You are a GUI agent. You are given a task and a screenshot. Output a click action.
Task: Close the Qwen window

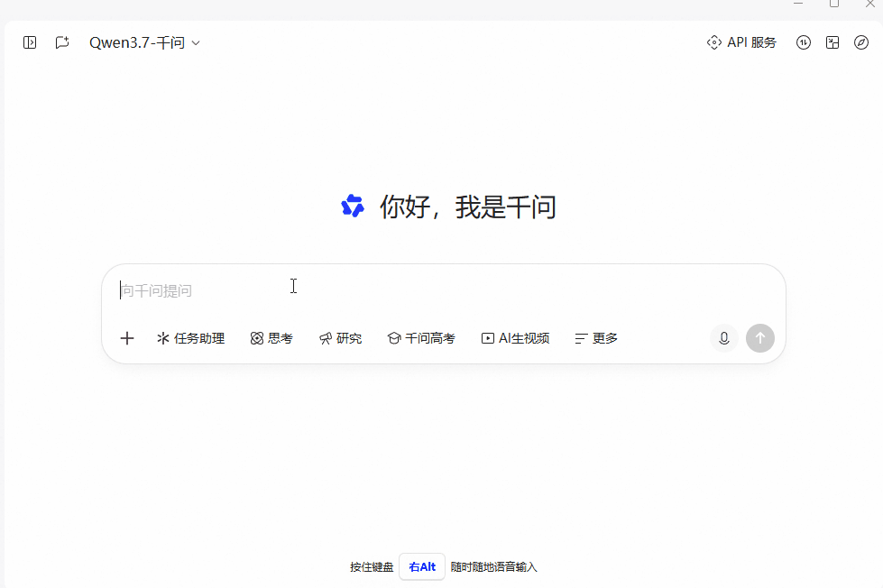[870, 4]
